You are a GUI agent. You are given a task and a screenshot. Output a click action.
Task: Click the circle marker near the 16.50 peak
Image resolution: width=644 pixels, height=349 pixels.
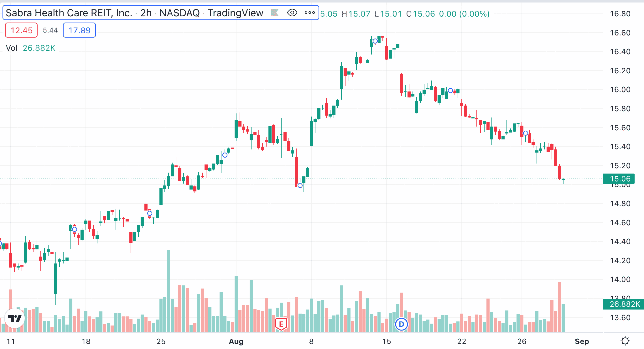(x=375, y=41)
